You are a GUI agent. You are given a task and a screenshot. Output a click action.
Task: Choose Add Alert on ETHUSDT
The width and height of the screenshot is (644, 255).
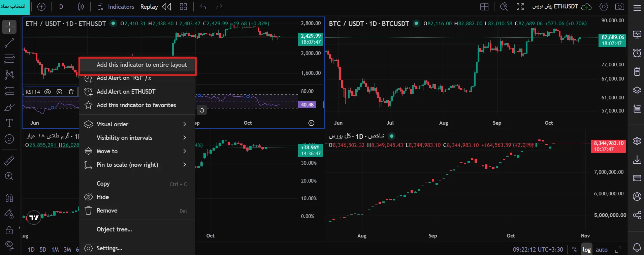(137, 92)
